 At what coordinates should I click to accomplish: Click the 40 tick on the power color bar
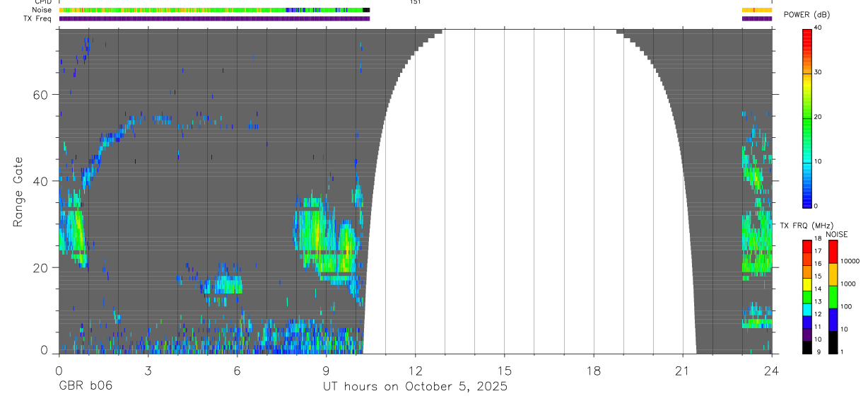click(x=818, y=28)
